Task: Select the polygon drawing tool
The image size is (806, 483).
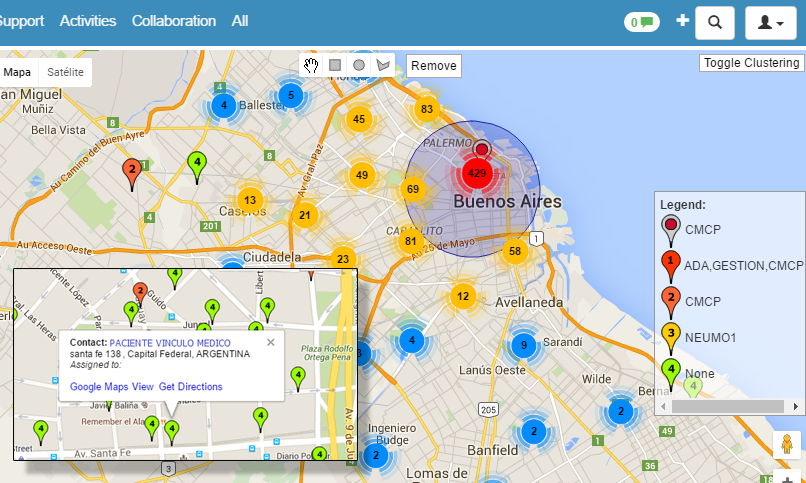Action: pos(382,65)
